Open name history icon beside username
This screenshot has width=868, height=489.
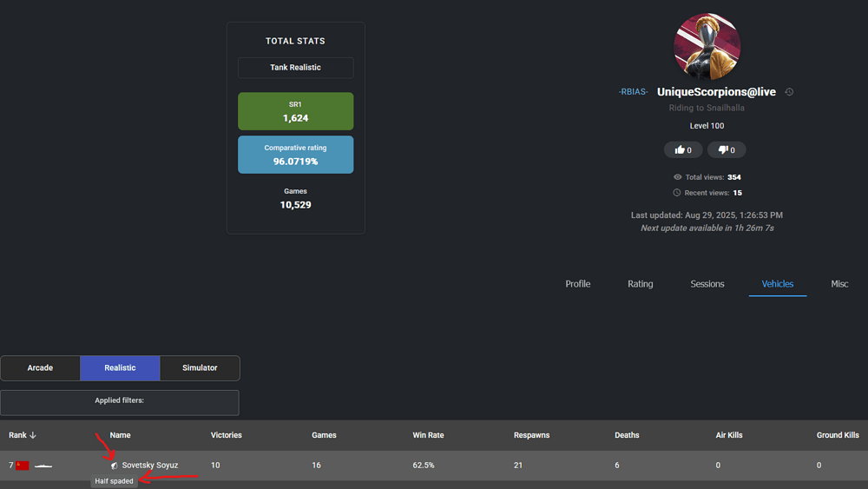[x=789, y=92]
